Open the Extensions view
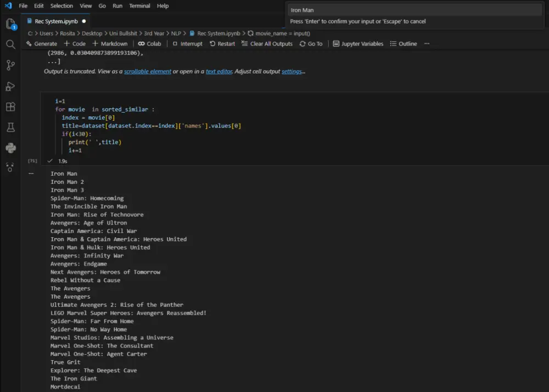This screenshot has height=392, width=549. pyautogui.click(x=10, y=107)
